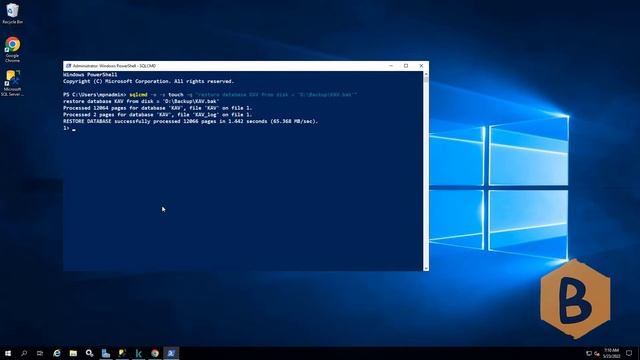Open the Recycle Bin desktop icon

12,13
